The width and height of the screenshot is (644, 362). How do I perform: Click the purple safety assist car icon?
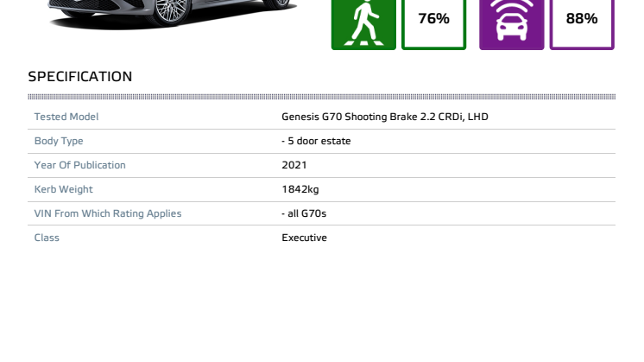tap(511, 24)
